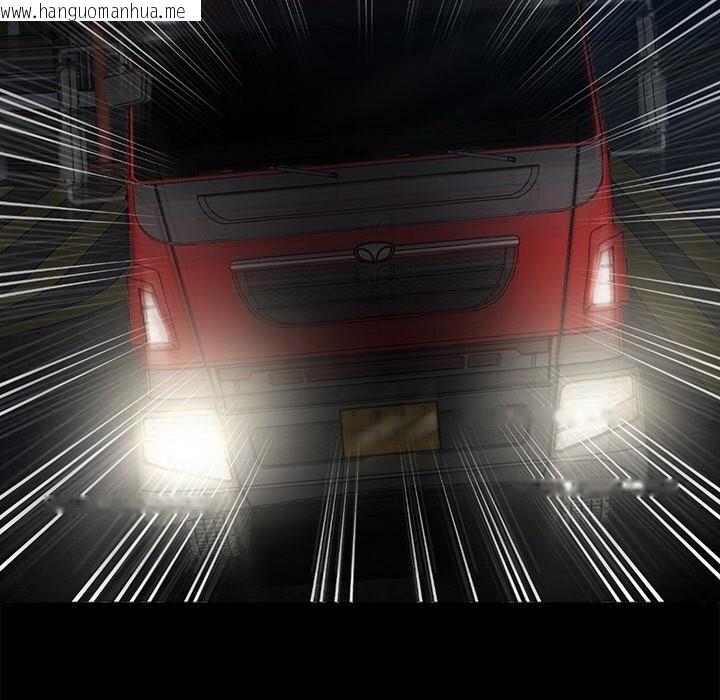Viewport: 720px width, 700px height.
Task: Click the yellow license plate
Action: tap(390, 427)
